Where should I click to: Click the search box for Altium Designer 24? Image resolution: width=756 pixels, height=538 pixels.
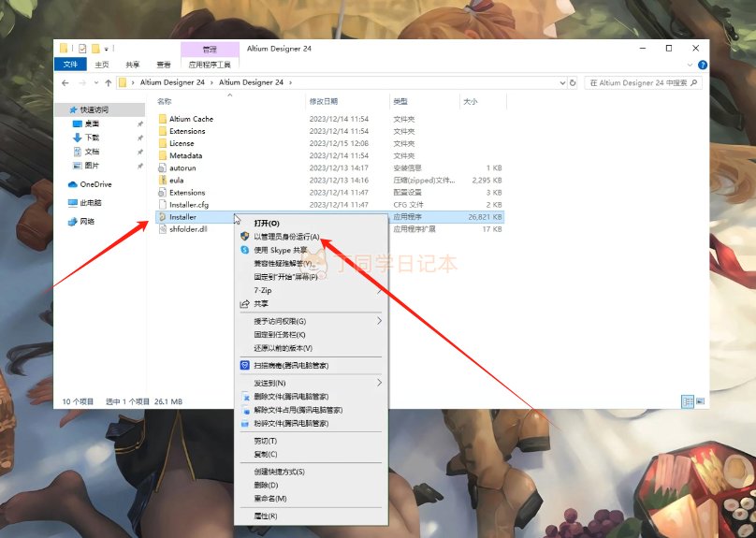[643, 83]
